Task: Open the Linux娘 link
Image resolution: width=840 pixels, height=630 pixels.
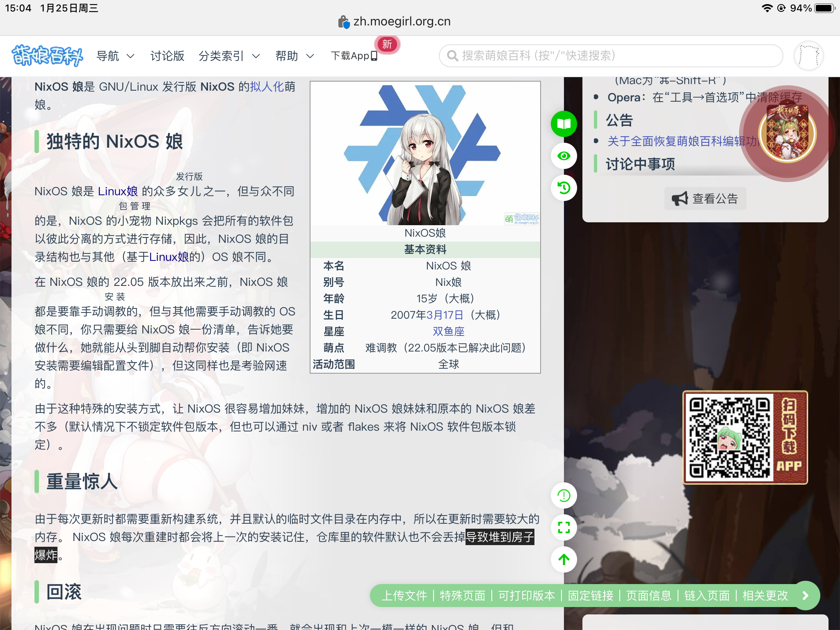Action: (119, 192)
